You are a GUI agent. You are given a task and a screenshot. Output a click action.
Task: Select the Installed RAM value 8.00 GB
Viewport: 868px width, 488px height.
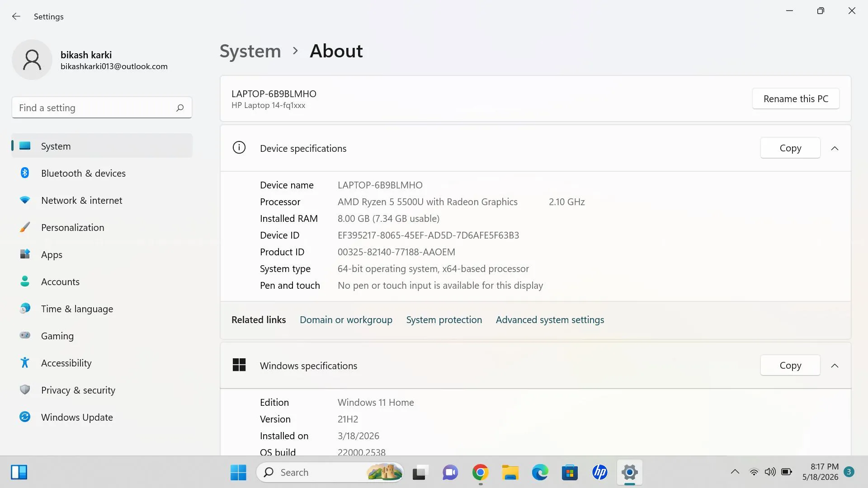(x=354, y=219)
